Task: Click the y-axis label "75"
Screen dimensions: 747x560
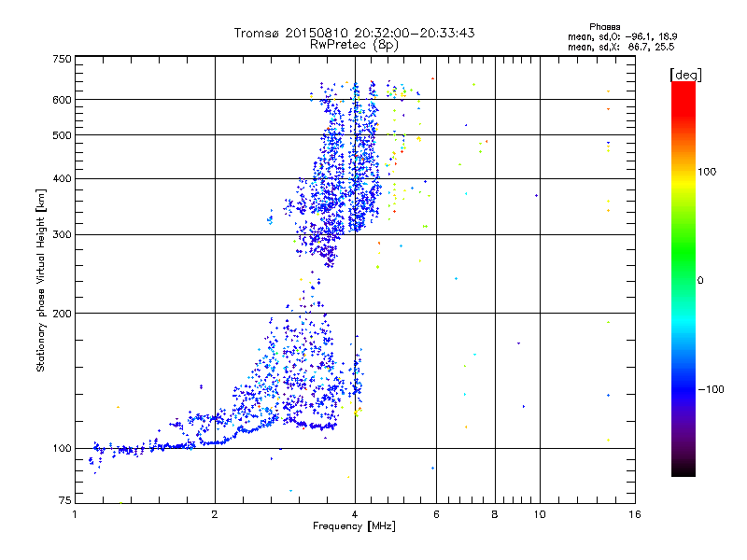Action: tap(65, 500)
